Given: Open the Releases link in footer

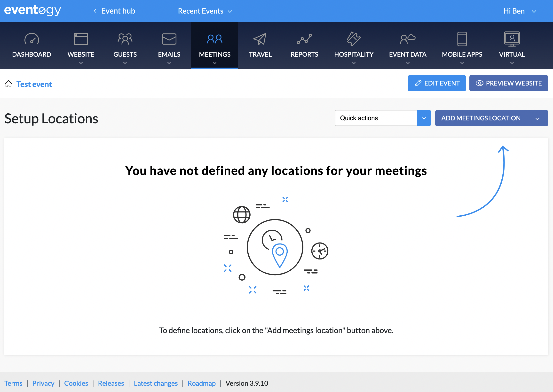Looking at the screenshot, I should pyautogui.click(x=111, y=383).
